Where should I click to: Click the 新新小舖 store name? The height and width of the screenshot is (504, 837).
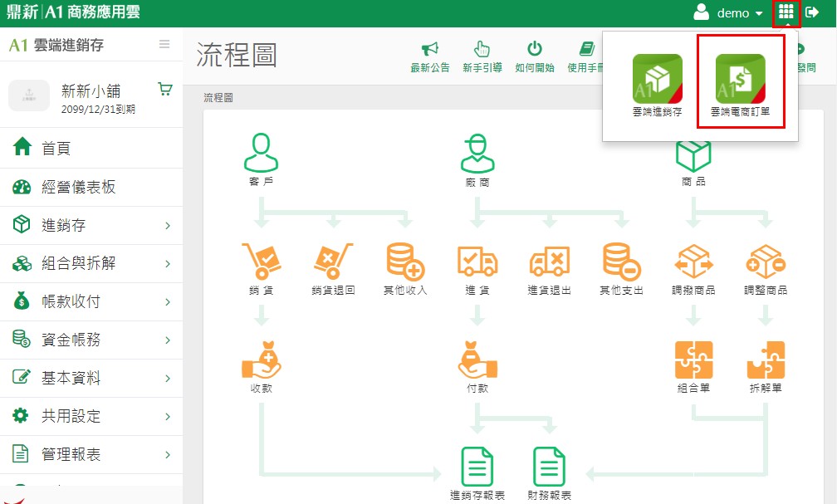pyautogui.click(x=91, y=91)
